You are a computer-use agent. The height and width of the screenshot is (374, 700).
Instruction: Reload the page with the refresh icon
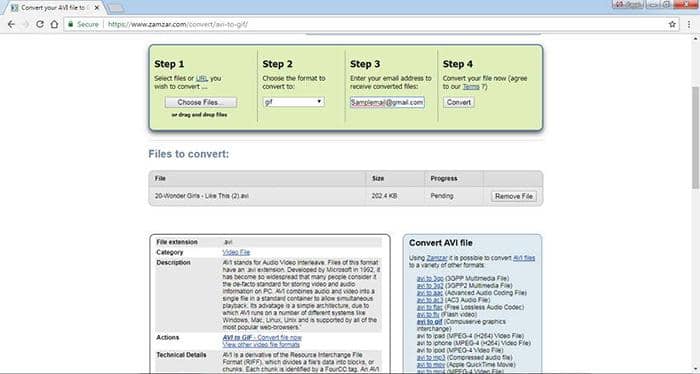coord(40,25)
